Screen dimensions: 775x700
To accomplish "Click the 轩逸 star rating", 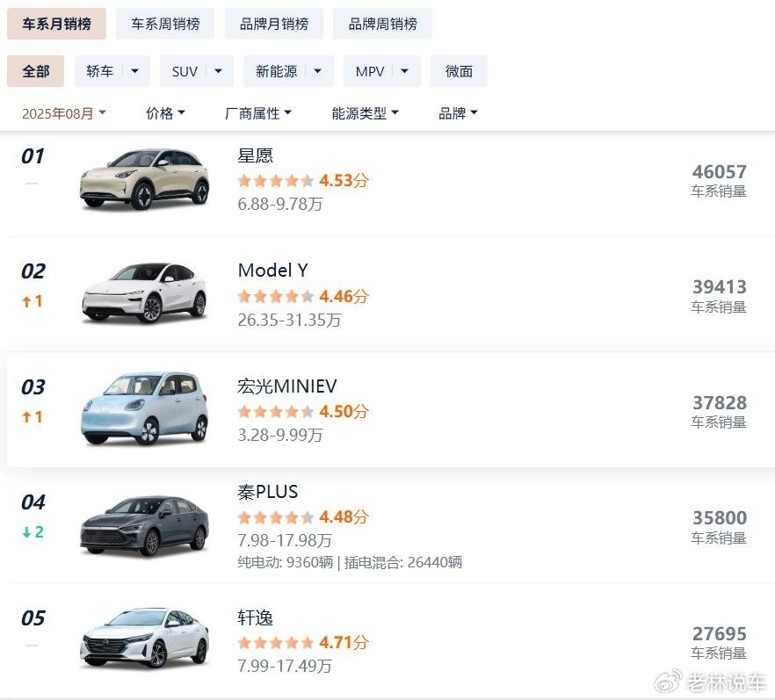I will pyautogui.click(x=275, y=643).
